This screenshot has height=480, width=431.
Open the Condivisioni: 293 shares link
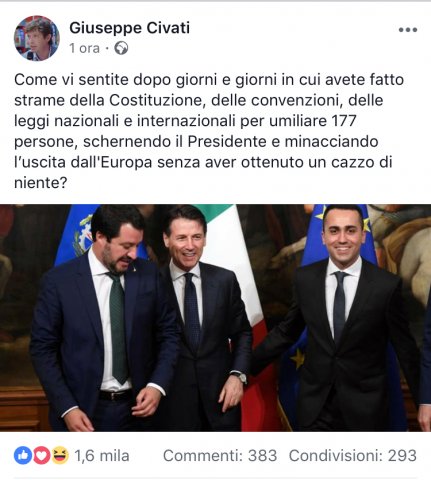click(x=353, y=456)
